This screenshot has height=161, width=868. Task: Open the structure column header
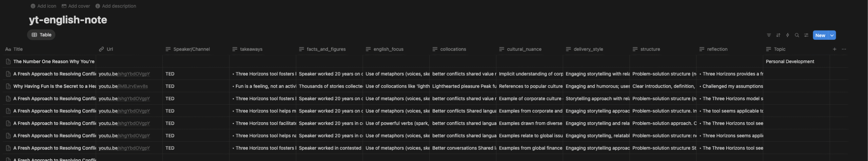[x=663, y=49]
